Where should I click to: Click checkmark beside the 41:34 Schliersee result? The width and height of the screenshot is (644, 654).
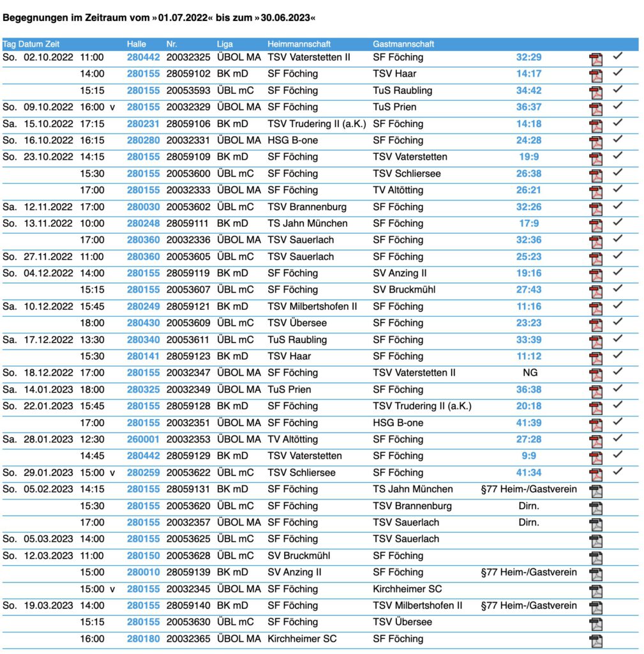(617, 472)
